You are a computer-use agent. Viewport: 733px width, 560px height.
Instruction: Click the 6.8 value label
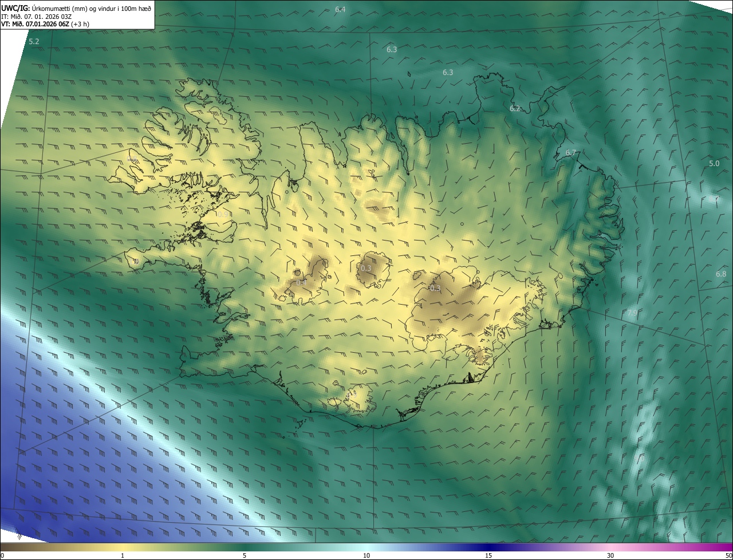pyautogui.click(x=721, y=274)
